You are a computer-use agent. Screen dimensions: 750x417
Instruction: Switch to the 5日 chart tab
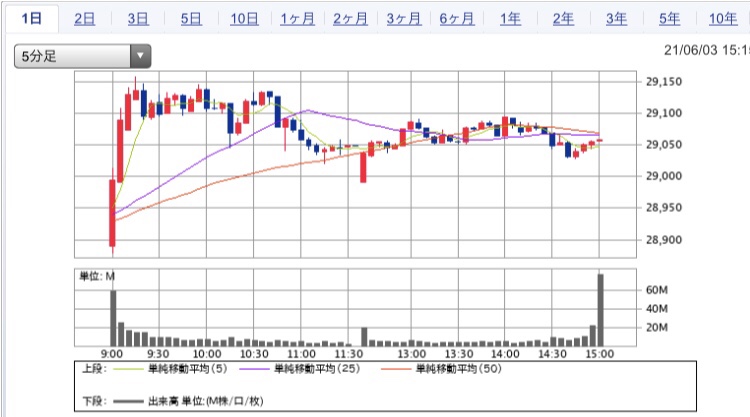coord(191,19)
